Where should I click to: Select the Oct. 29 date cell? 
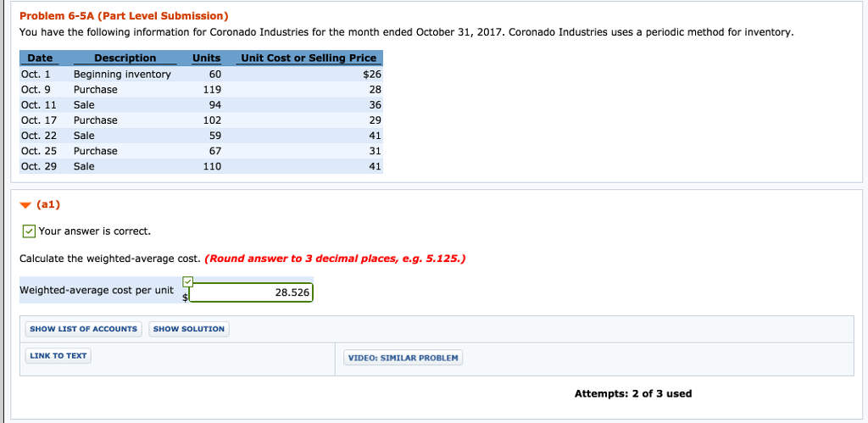coord(38,166)
